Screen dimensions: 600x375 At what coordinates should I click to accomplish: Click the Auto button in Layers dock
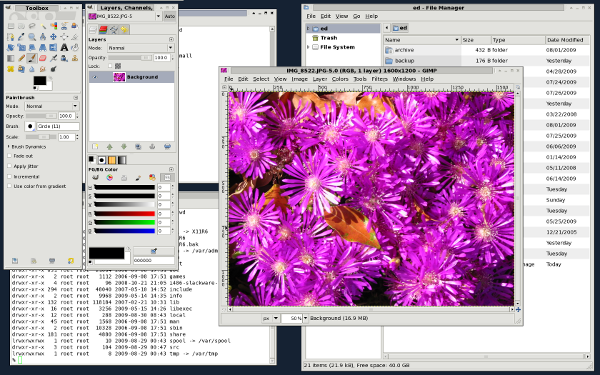click(x=170, y=16)
